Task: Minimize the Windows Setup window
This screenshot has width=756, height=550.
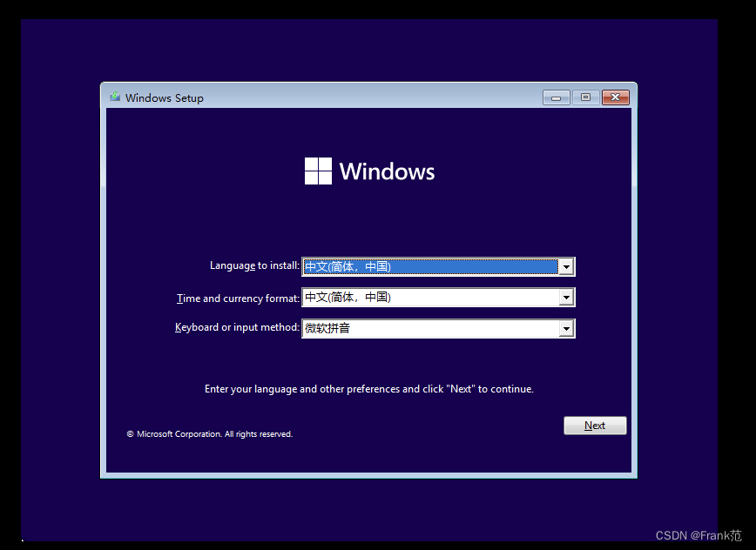Action: [556, 97]
